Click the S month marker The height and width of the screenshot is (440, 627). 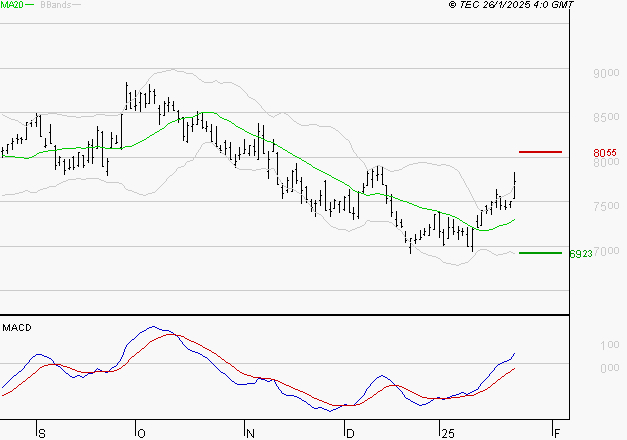[x=42, y=434]
